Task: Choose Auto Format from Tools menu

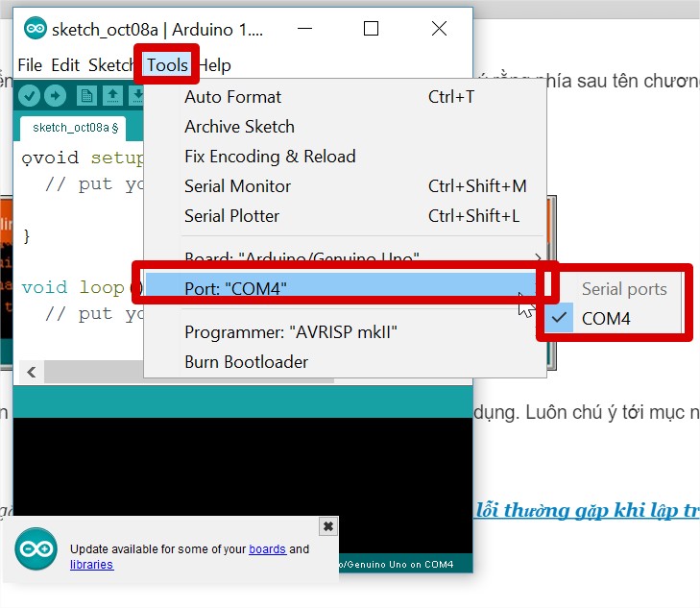Action: coord(345,97)
